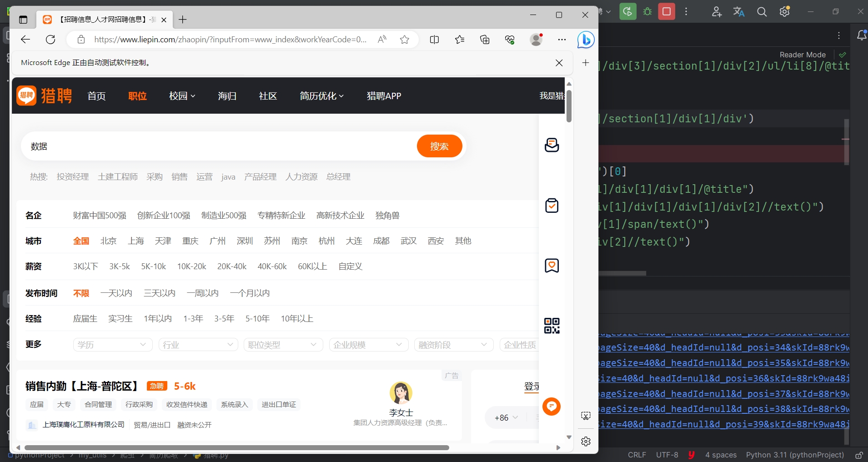Expand the 校园 nav dropdown

tap(182, 96)
